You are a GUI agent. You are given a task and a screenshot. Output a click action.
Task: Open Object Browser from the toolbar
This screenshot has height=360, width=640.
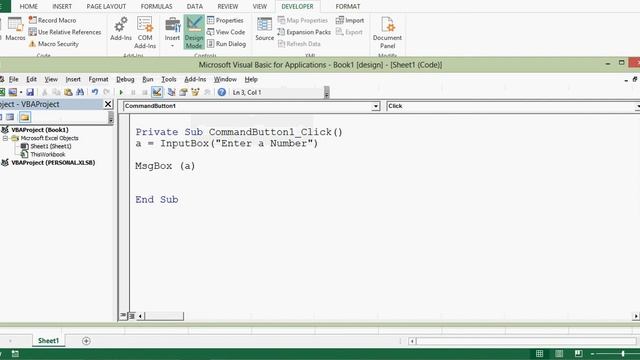click(x=195, y=92)
